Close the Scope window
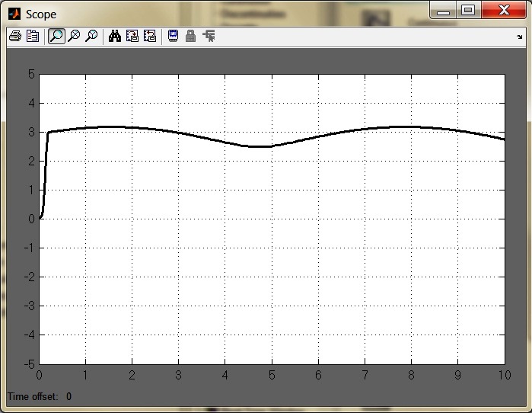The height and width of the screenshot is (413, 532). coord(504,10)
